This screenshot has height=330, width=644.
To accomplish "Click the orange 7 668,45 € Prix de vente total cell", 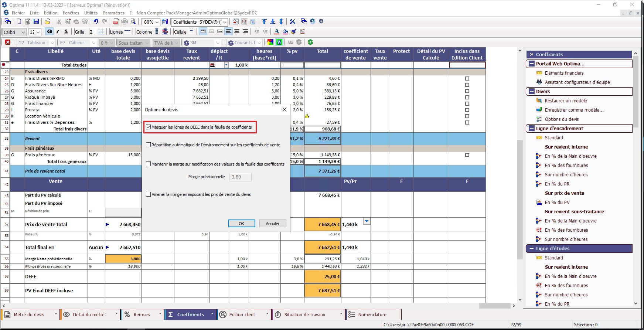I will (323, 224).
